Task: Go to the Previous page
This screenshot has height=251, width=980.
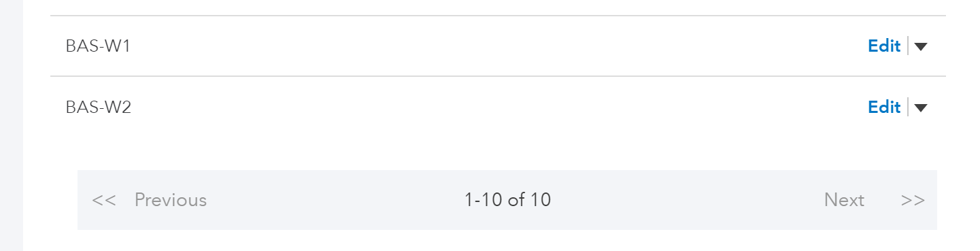Action: click(x=171, y=200)
